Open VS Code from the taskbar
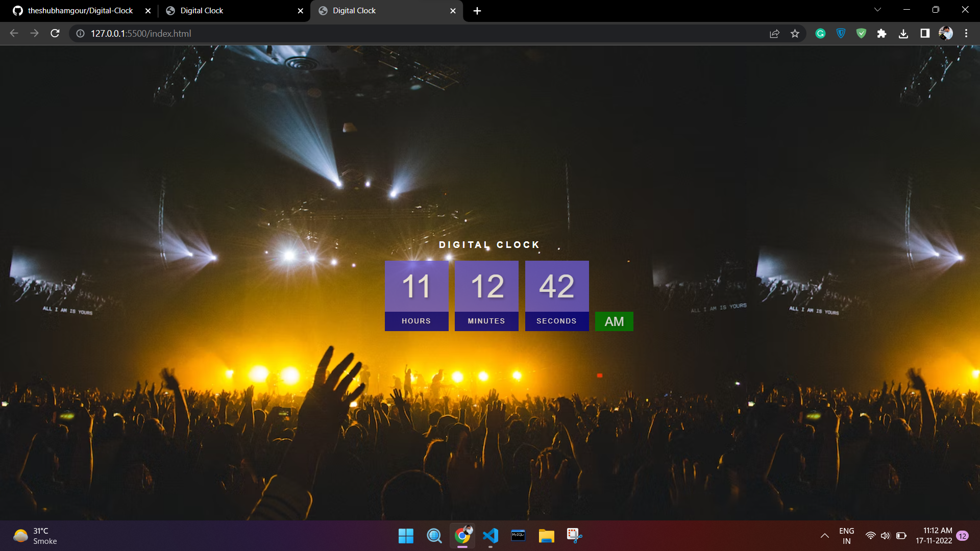This screenshot has height=551, width=980. pyautogui.click(x=491, y=536)
